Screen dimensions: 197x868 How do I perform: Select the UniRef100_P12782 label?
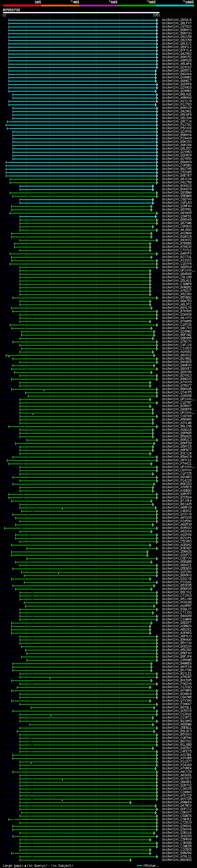point(177,125)
